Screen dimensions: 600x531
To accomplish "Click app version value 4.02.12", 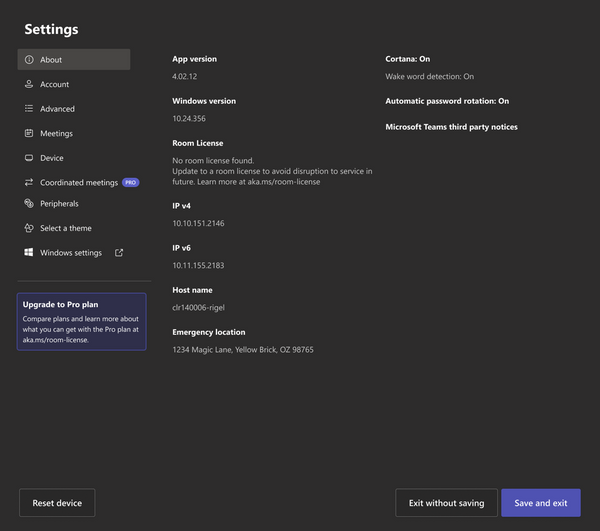I will tap(184, 77).
